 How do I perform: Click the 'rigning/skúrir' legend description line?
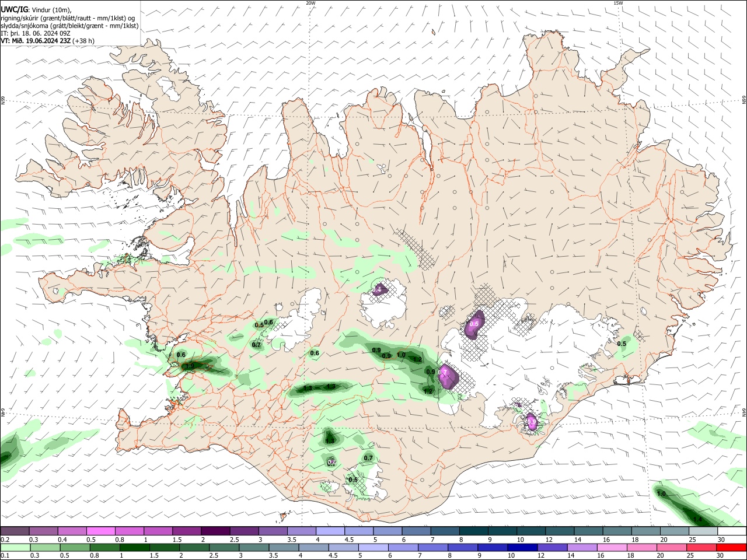[x=68, y=17]
